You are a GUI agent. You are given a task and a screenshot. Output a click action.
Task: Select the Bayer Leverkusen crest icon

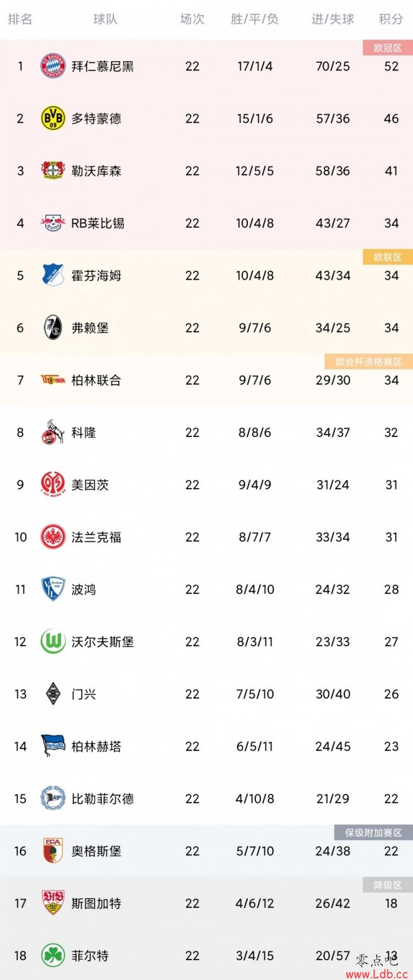tap(53, 171)
